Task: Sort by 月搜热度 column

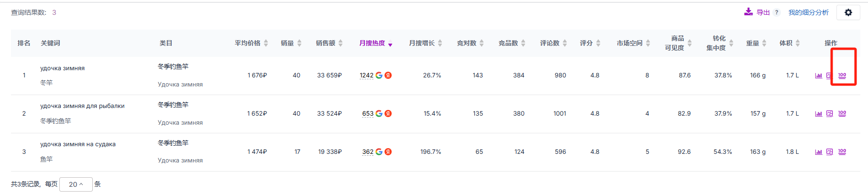Action: point(375,43)
